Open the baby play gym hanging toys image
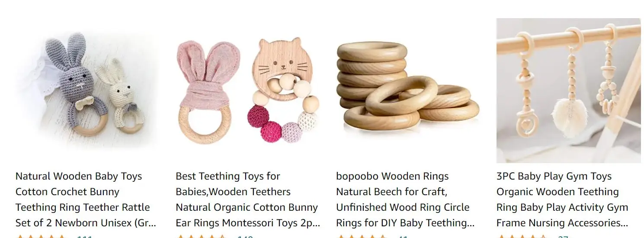Screen dimensions: 644x238 [x=568, y=90]
